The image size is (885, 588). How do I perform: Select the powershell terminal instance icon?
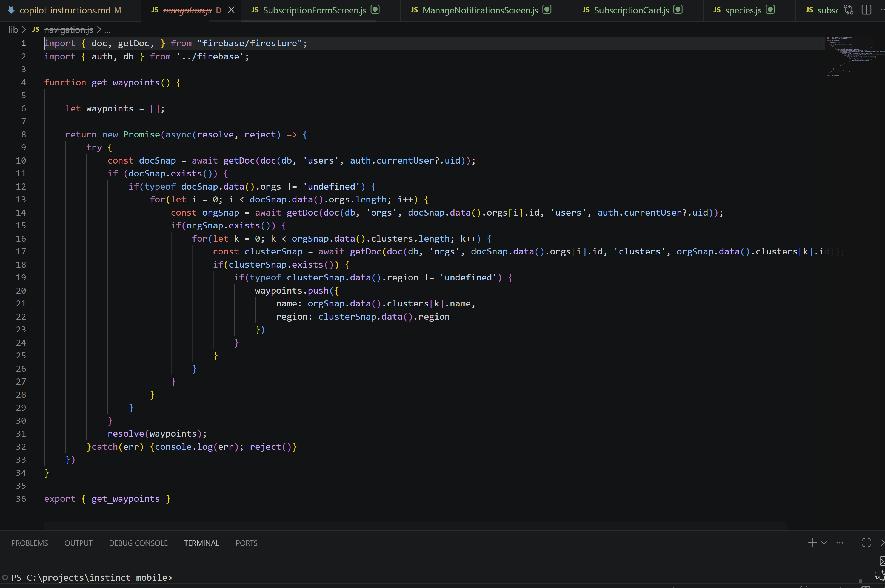[x=882, y=561]
